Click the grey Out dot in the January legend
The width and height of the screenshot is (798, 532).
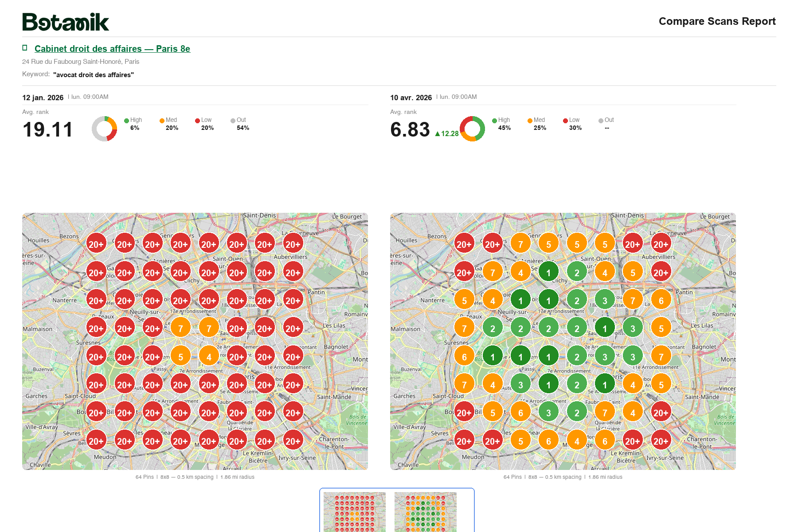coord(233,121)
